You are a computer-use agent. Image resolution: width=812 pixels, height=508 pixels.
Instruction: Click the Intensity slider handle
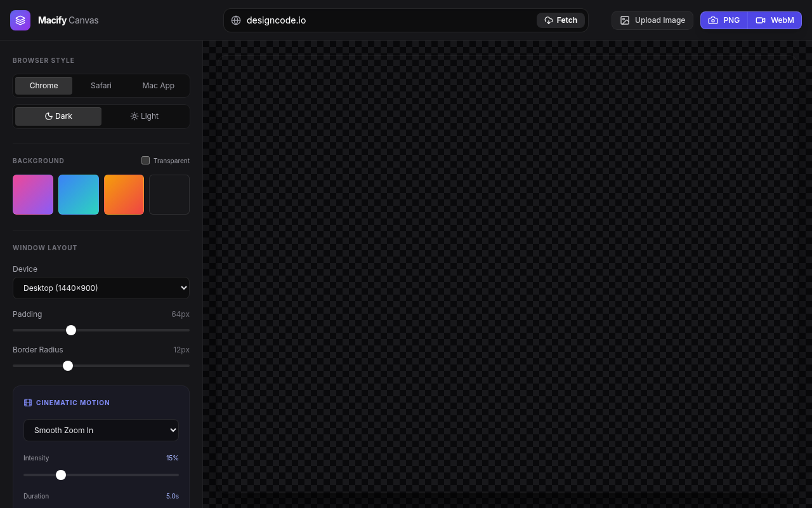tap(61, 475)
